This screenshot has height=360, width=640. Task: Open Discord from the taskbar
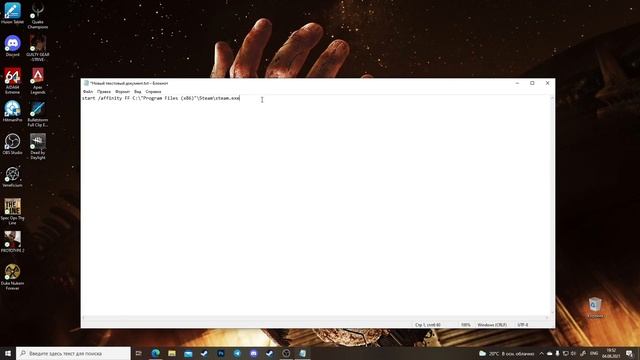[x=253, y=353]
